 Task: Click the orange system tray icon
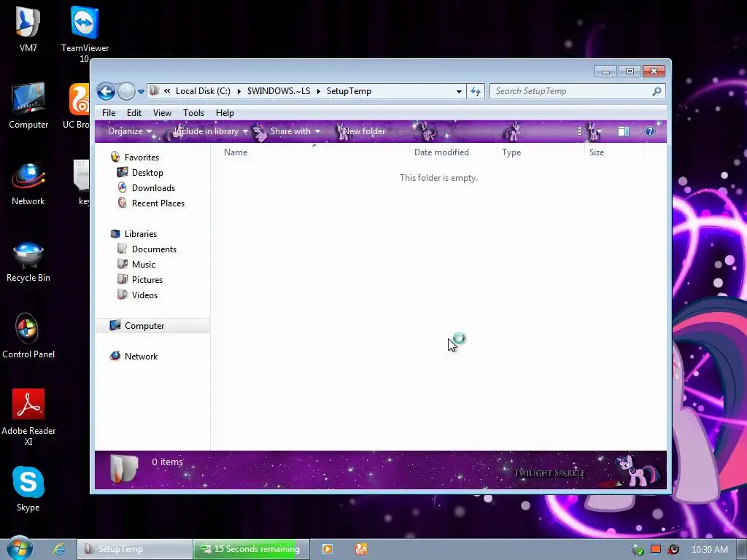coord(656,549)
